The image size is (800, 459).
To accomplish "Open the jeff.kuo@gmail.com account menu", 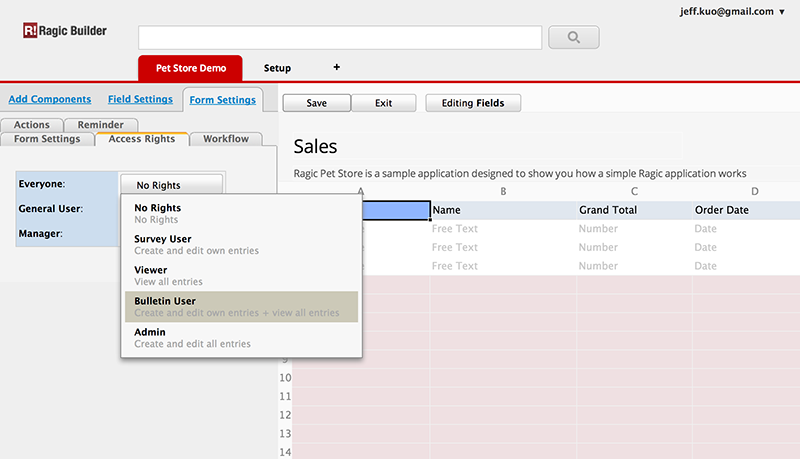I will coord(733,11).
